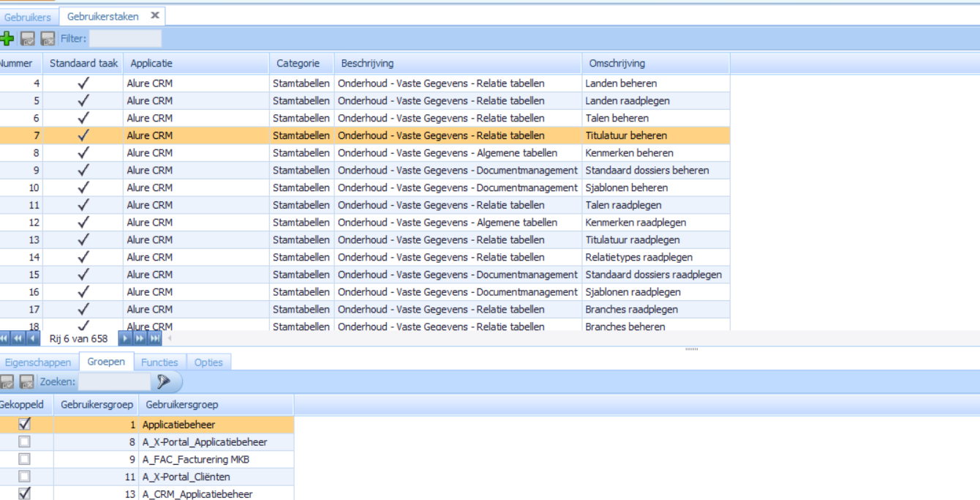Tick the A_FAC_Facturering MKB checkbox
Image resolution: width=980 pixels, height=500 pixels.
coord(24,460)
